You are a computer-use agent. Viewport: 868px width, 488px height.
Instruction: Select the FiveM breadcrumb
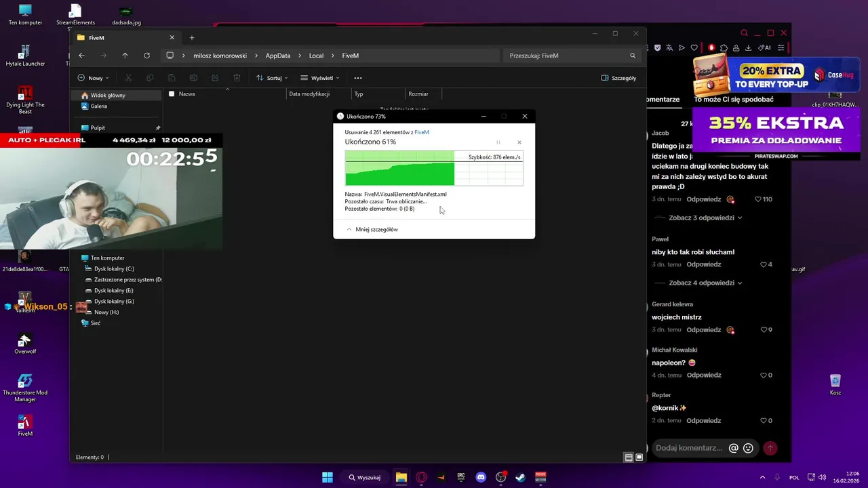tap(351, 56)
